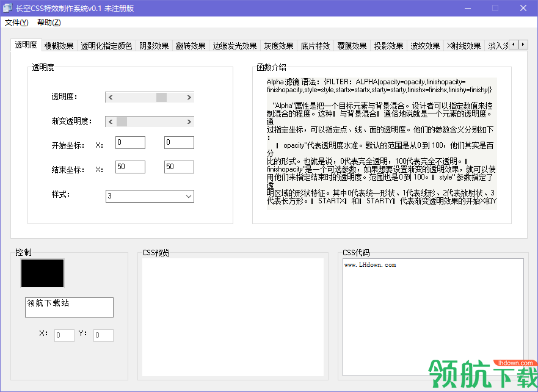Click the 渐变透明度 slider thumb

122,122
